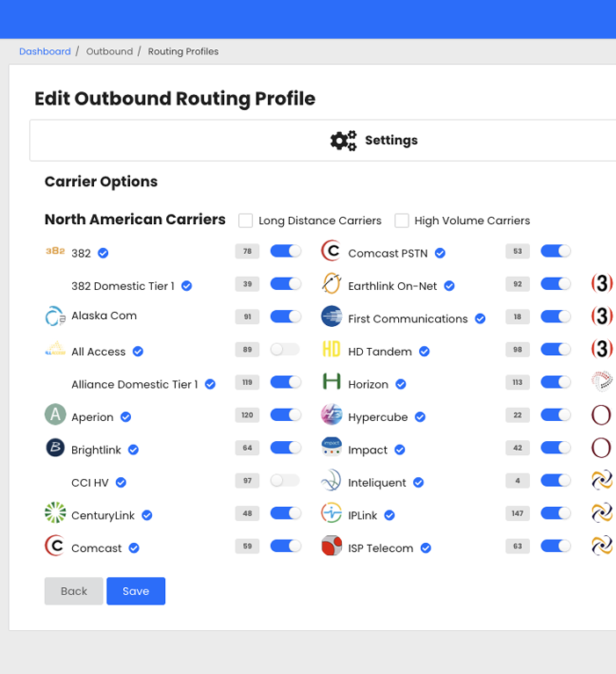Click the 120 badge for Aperion
616x674 pixels.
pos(247,416)
